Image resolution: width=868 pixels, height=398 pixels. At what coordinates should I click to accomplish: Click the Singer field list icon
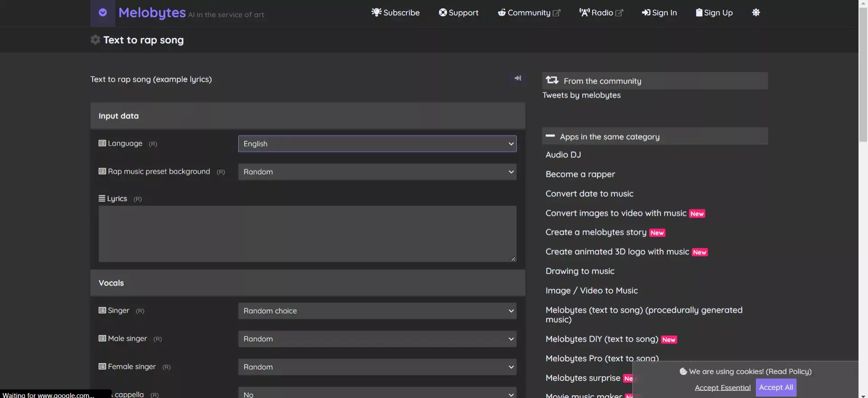(x=102, y=310)
